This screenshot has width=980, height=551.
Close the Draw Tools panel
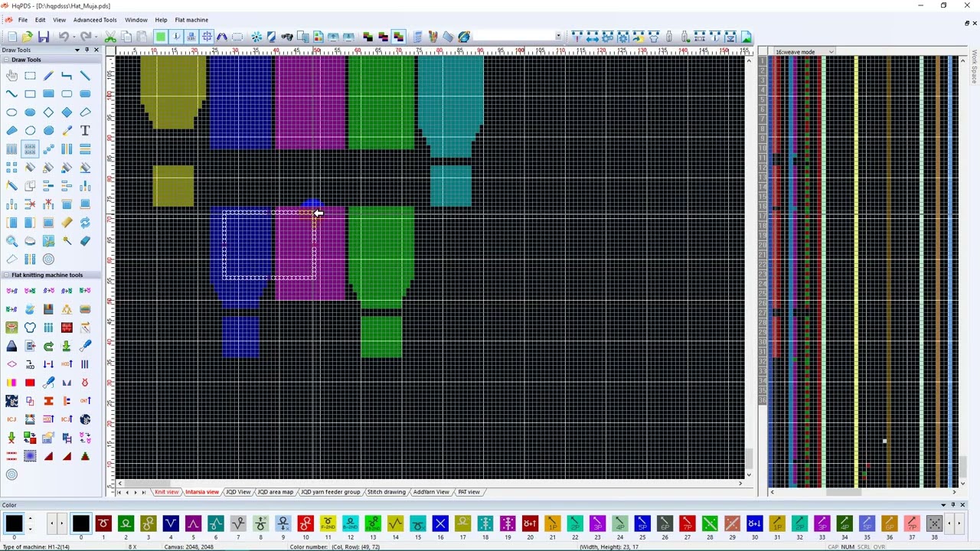(96, 50)
